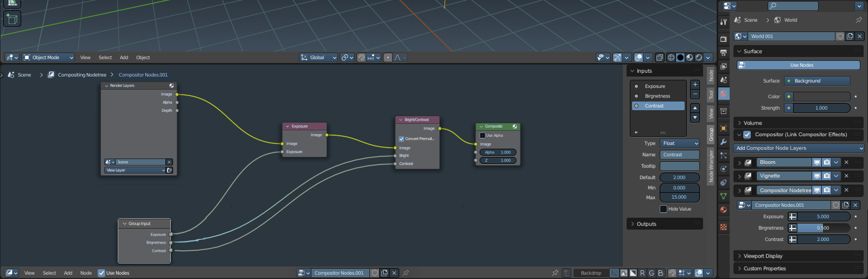This screenshot has width=868, height=279.
Task: Click the Backdrop button in node editor header
Action: pos(591,273)
